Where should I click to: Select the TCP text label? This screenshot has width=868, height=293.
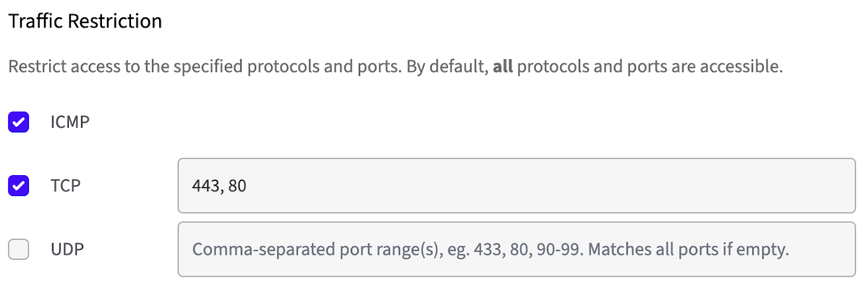click(x=65, y=186)
